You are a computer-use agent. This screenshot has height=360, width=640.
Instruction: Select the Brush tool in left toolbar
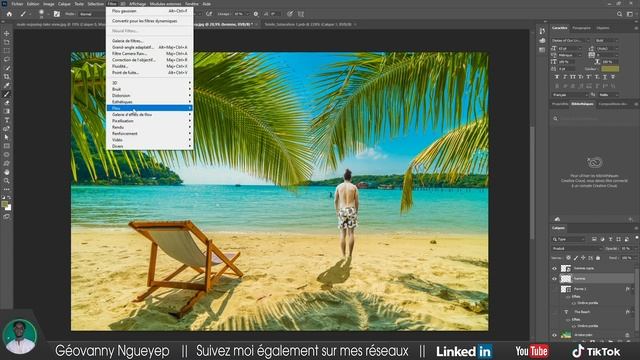tap(7, 94)
